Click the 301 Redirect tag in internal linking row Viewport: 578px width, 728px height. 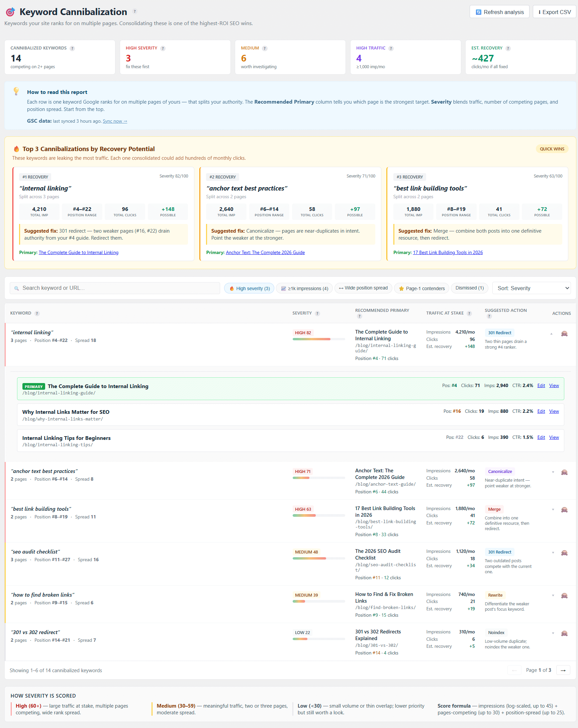499,333
